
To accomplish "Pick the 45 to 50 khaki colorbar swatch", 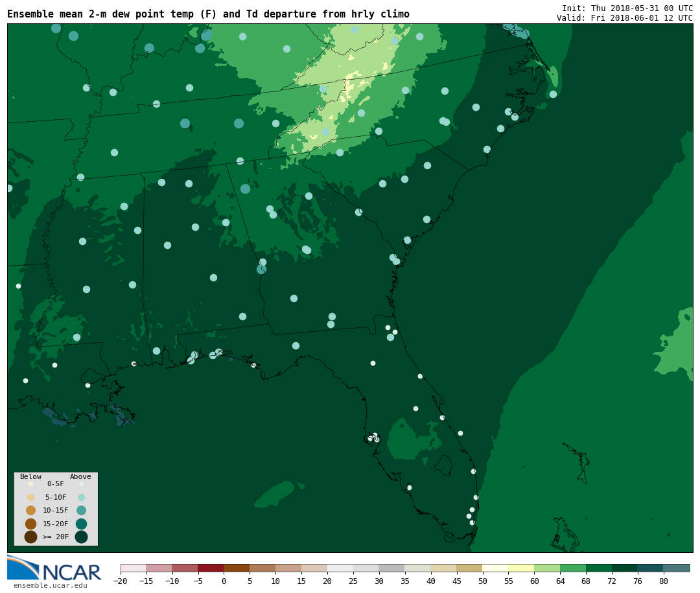I will 470,568.
